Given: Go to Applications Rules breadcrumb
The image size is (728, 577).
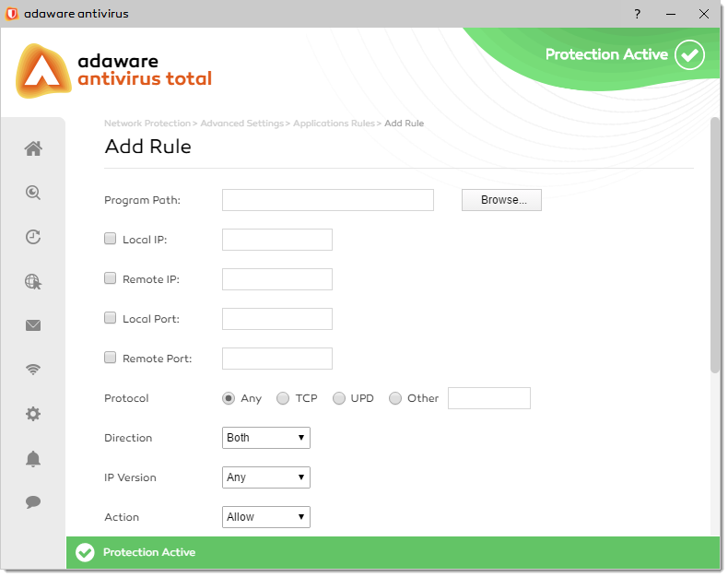Looking at the screenshot, I should [x=334, y=124].
